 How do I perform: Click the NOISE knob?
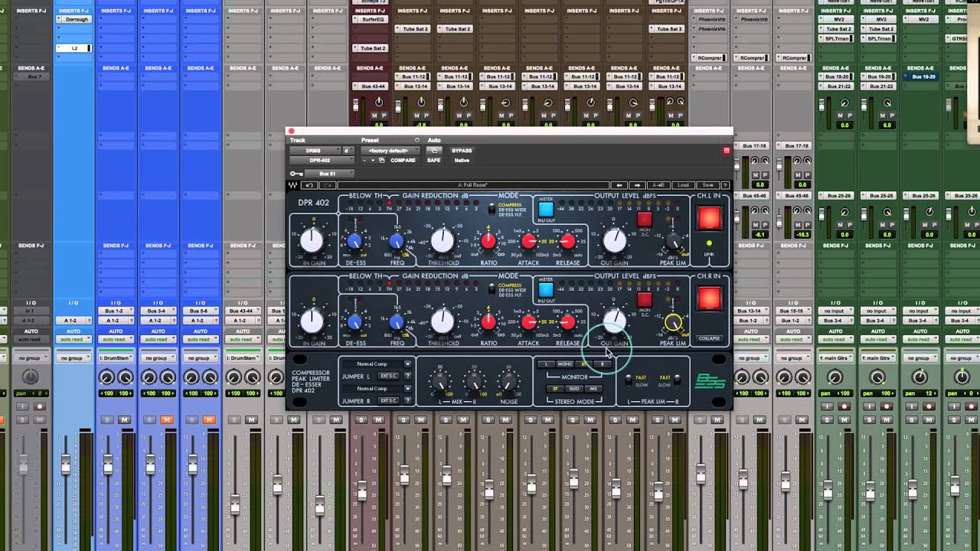tap(508, 382)
